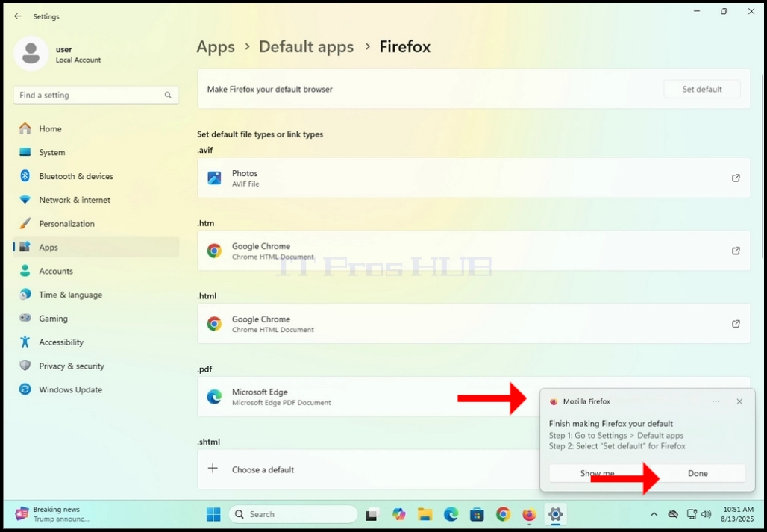The image size is (767, 532).
Task: Click the Chrome icon in the .html row
Action: [214, 324]
